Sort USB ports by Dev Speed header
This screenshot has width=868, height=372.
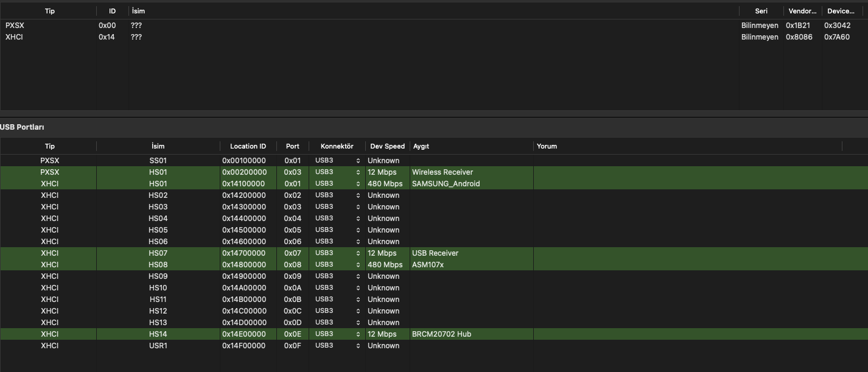pos(387,146)
